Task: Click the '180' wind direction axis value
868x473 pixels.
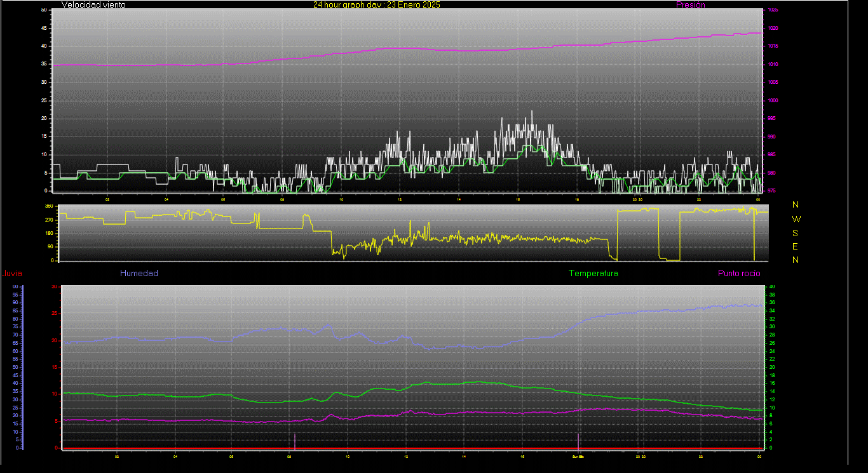Action: click(49, 234)
